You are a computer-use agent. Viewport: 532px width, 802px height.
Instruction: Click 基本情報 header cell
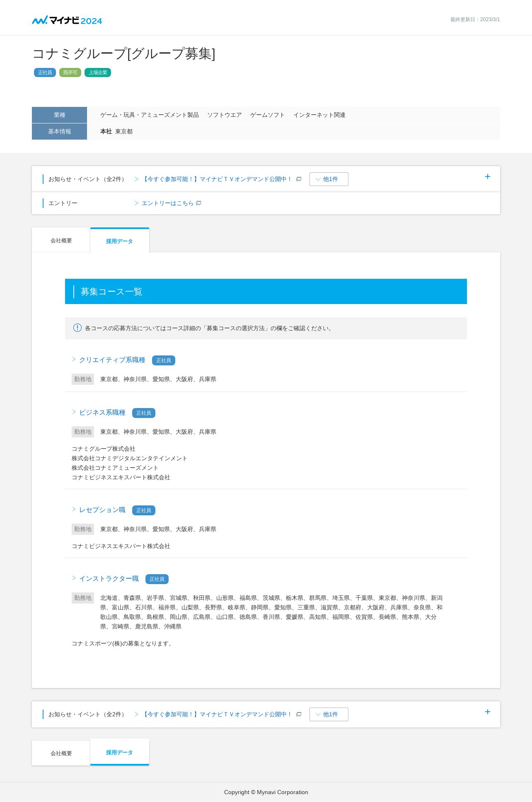coord(59,131)
